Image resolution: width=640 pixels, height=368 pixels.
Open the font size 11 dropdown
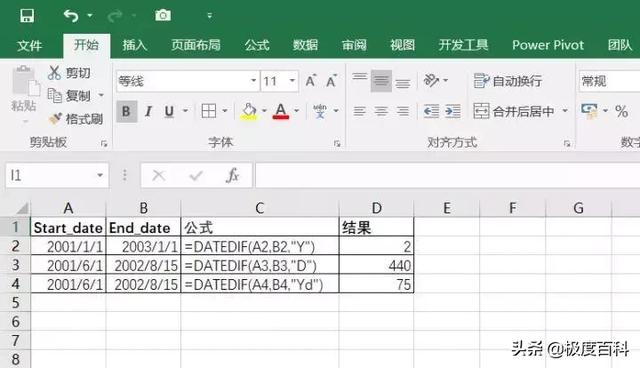tap(292, 81)
